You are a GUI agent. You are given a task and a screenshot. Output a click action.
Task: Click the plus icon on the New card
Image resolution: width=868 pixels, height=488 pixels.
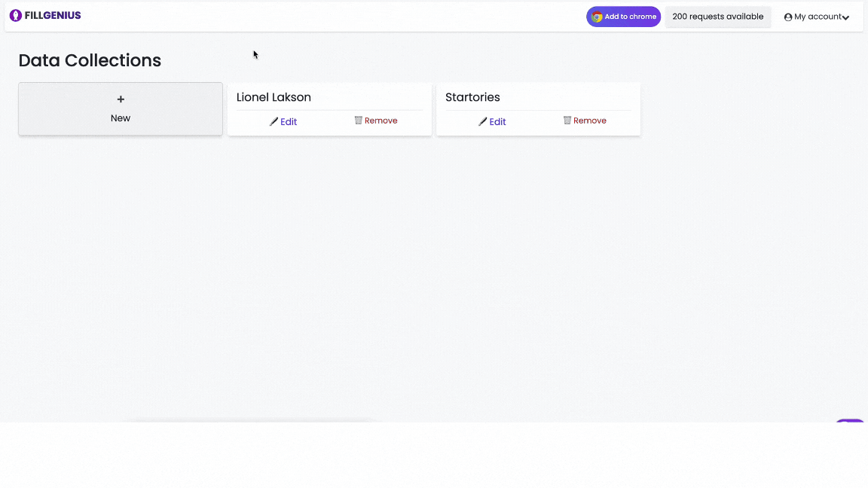120,98
